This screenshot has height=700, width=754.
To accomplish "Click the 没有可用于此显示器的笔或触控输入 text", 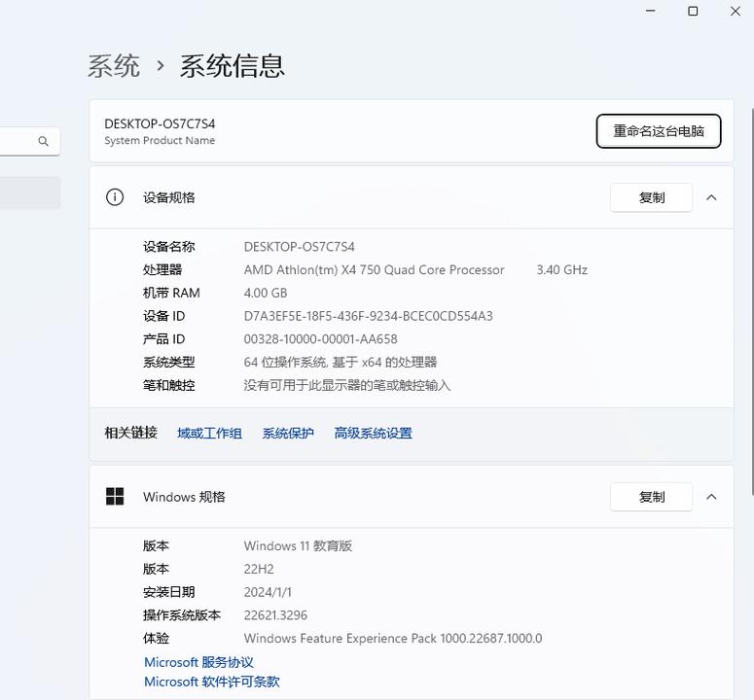I will 347,385.
